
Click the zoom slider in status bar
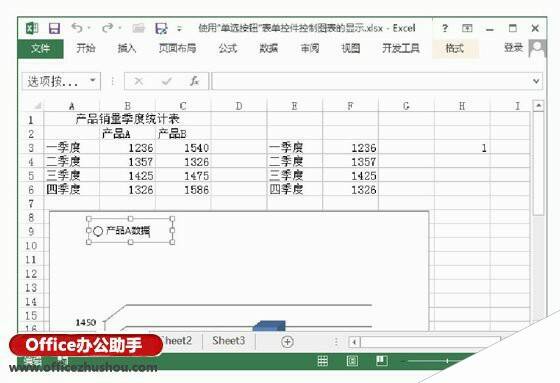[446, 361]
